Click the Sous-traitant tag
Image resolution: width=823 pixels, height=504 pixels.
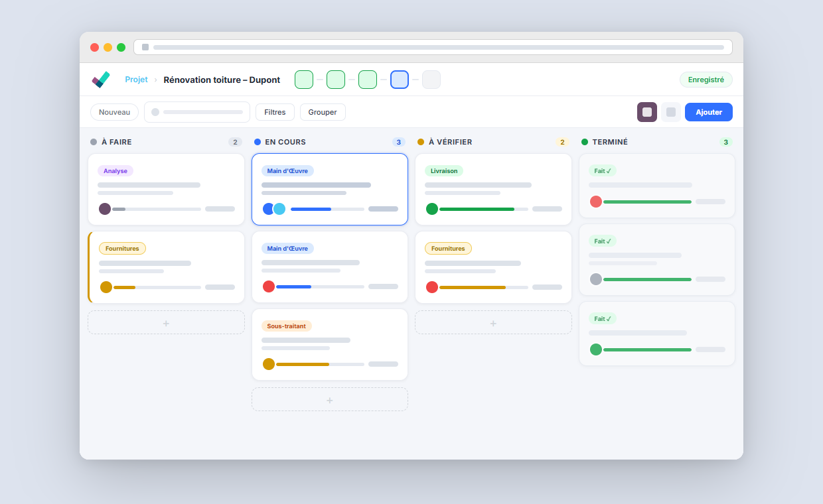287,326
